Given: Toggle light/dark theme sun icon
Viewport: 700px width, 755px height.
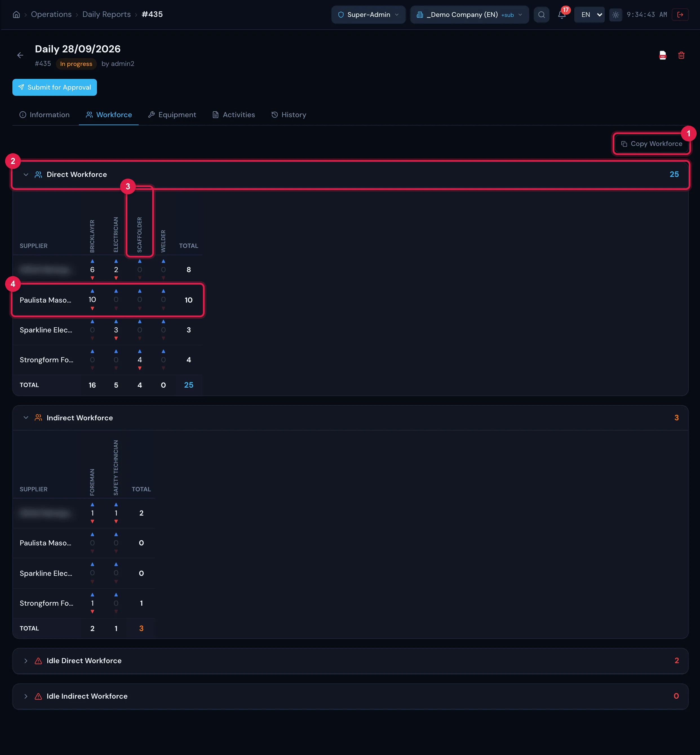Looking at the screenshot, I should point(615,15).
